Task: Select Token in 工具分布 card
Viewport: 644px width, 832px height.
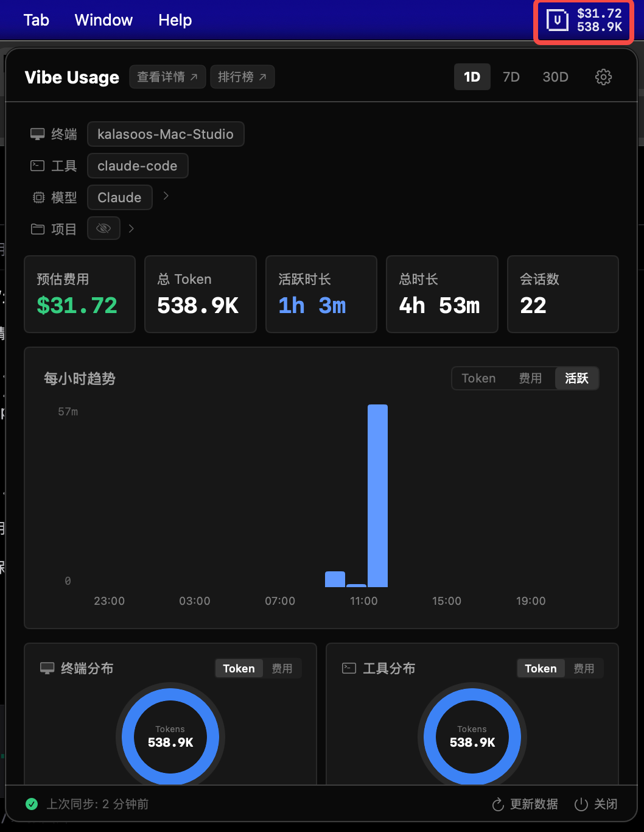Action: [541, 668]
